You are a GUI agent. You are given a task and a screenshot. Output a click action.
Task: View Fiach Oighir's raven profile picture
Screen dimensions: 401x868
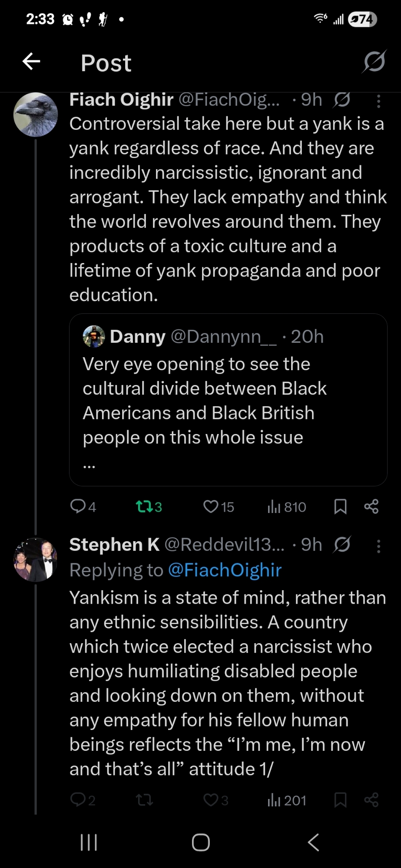36,115
